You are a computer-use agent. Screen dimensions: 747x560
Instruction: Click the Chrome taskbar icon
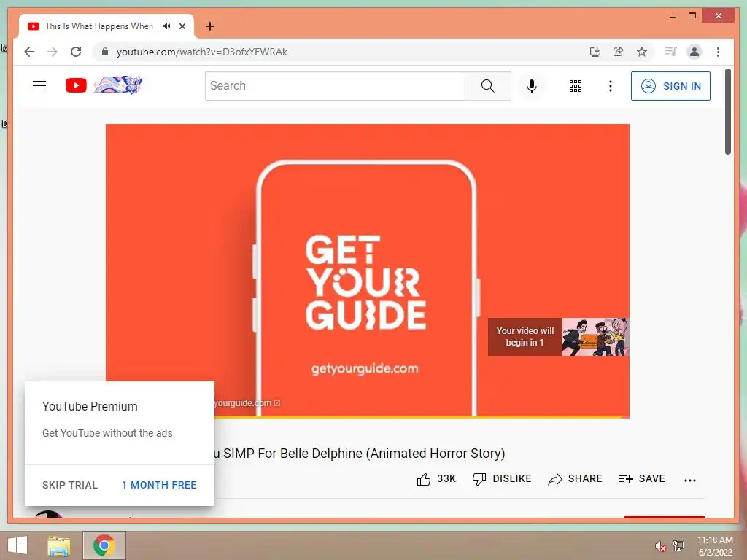104,545
